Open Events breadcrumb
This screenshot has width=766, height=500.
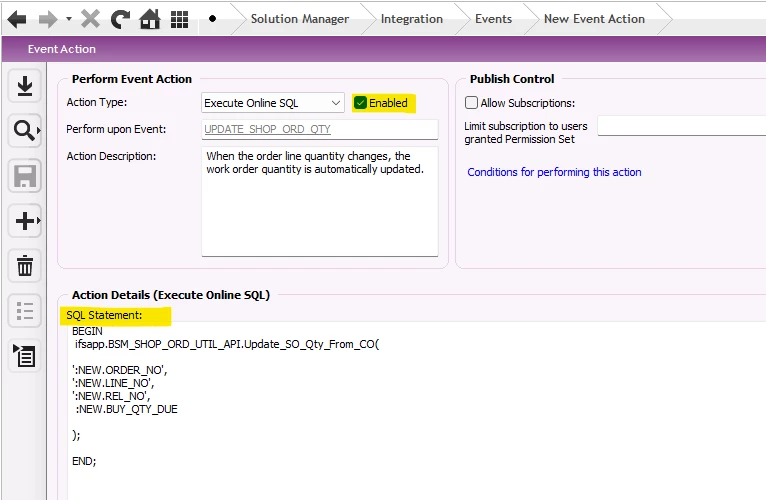point(493,19)
